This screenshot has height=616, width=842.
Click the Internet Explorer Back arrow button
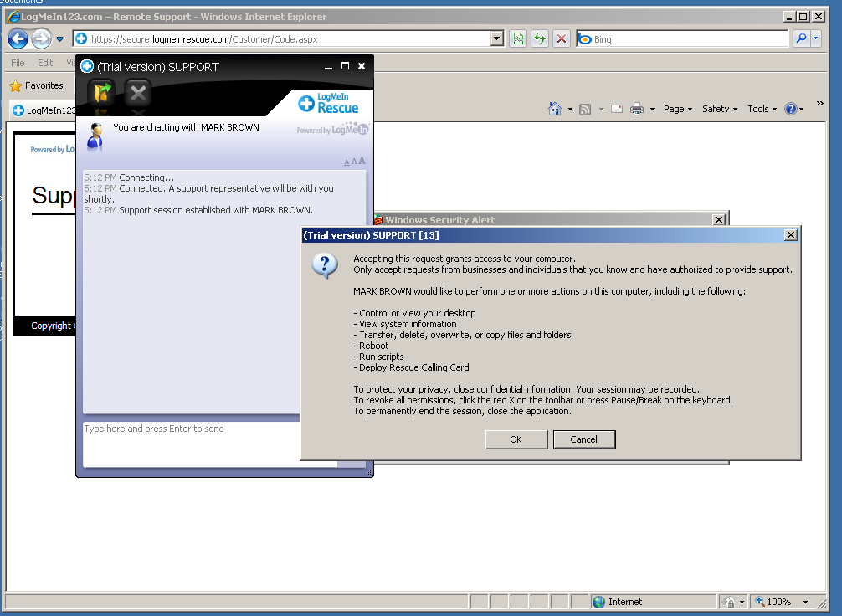(18, 38)
